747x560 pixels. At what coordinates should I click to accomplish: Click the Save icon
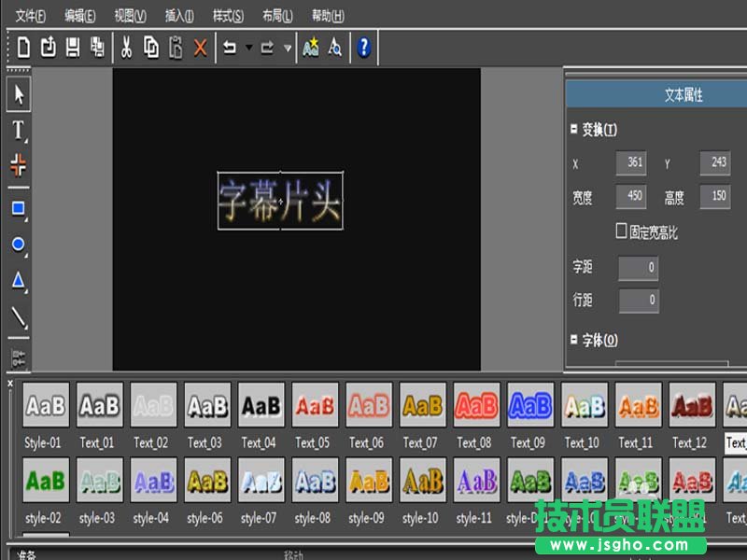coord(75,47)
